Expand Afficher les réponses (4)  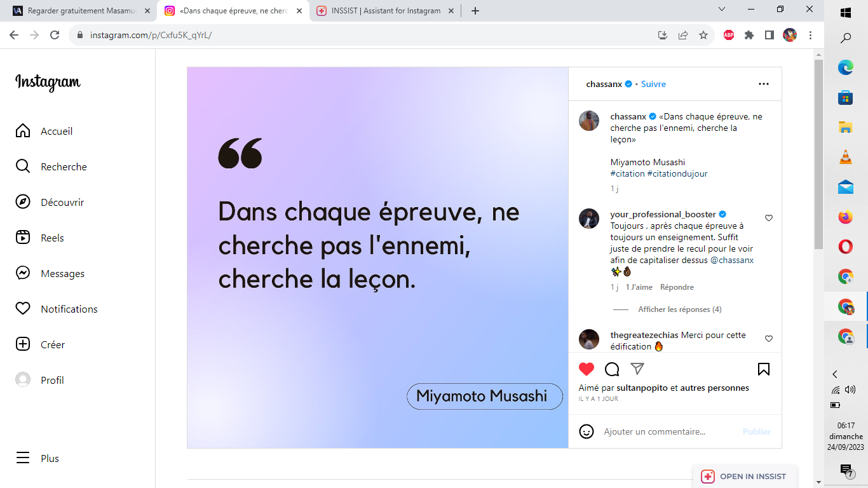(x=680, y=309)
